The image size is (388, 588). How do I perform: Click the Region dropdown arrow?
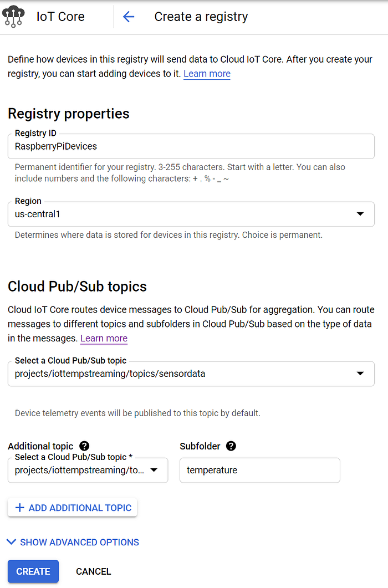(360, 214)
